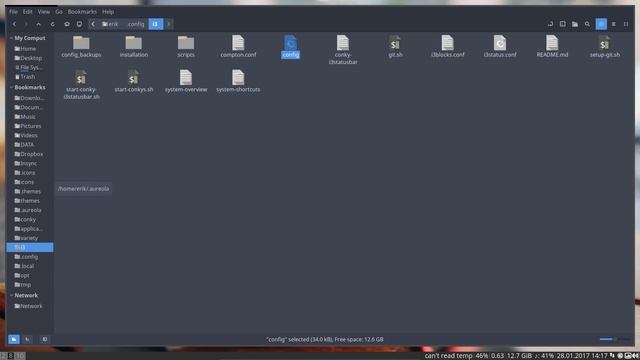Screen dimensions: 640x360
Task: Select the config_backups folder
Action: click(x=81, y=47)
